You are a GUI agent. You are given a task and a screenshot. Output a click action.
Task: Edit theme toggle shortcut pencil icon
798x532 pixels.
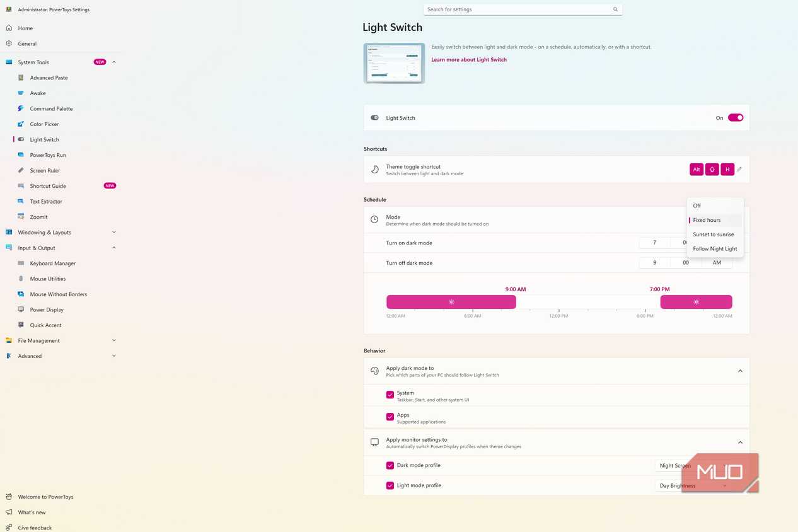pyautogui.click(x=740, y=169)
